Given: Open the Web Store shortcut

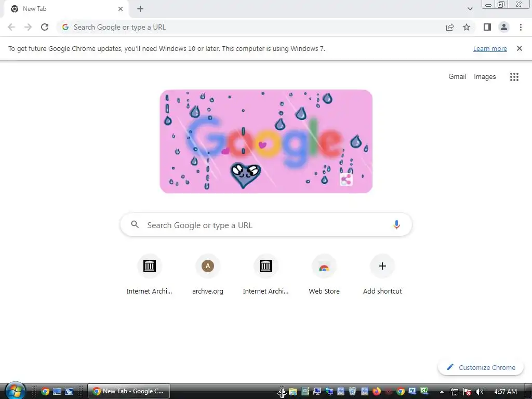Looking at the screenshot, I should 324,274.
